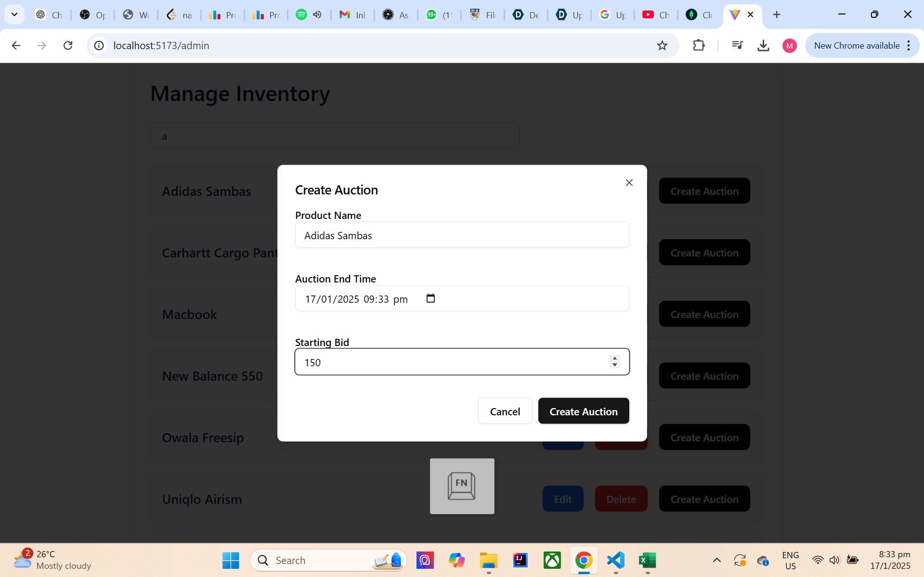This screenshot has height=577, width=924.
Task: Close the Create Auction dialog with the X
Action: (x=629, y=183)
